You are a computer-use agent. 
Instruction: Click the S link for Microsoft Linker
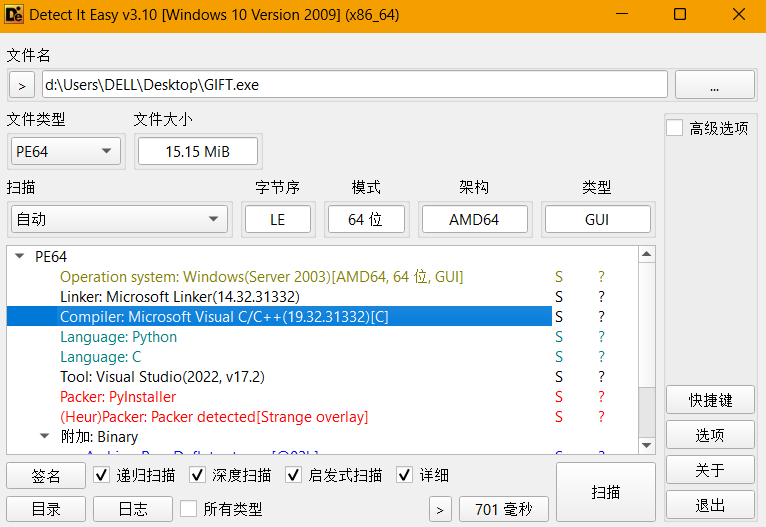(559, 297)
